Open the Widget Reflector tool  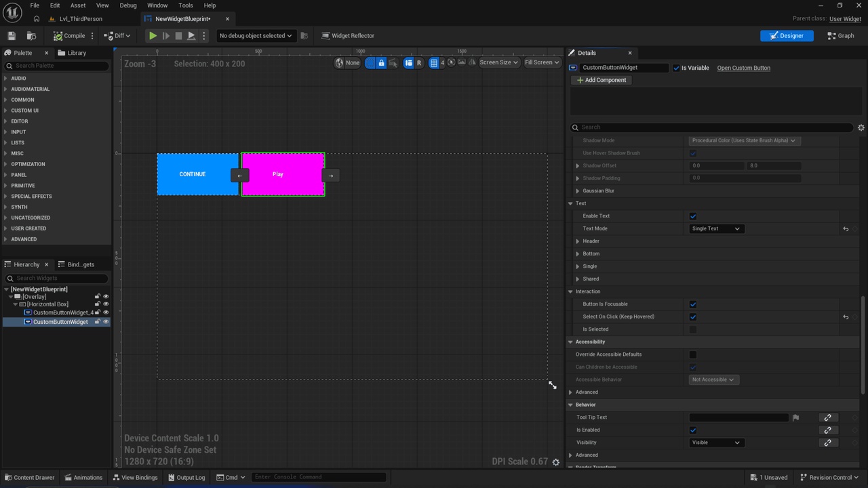347,36
